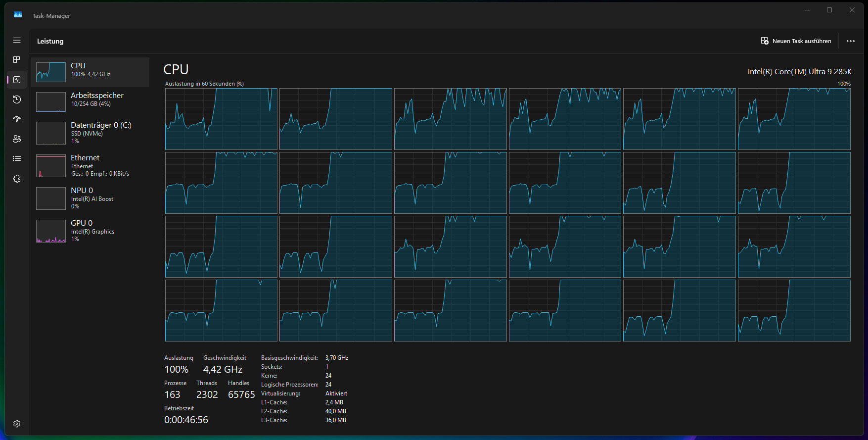Open the App history page icon
This screenshot has height=440, width=868.
17,99
